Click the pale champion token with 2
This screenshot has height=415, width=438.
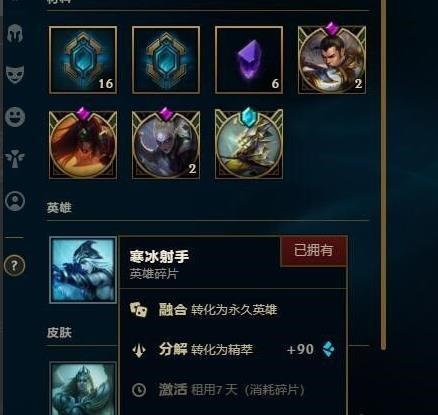(166, 143)
